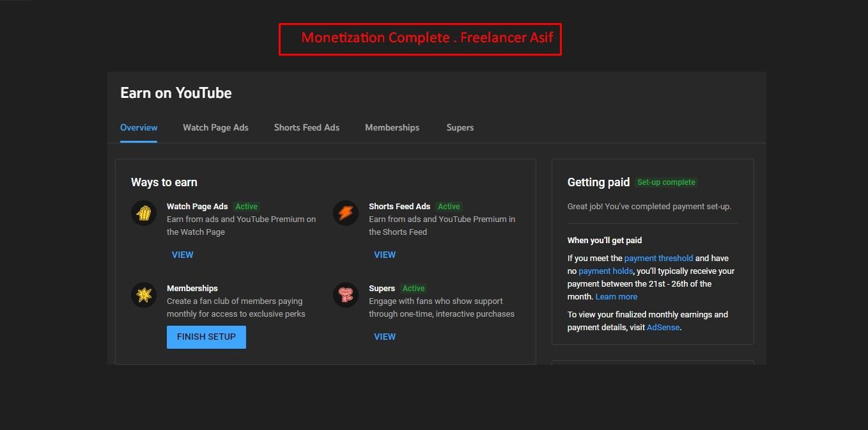Open the Watch Page Ads tab
This screenshot has width=868, height=430.
click(x=215, y=127)
